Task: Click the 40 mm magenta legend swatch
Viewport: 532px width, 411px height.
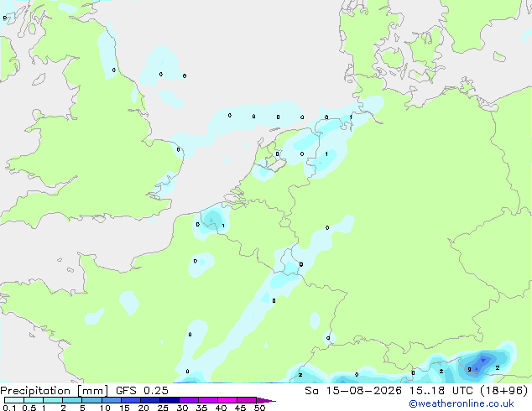Action: 227,400
